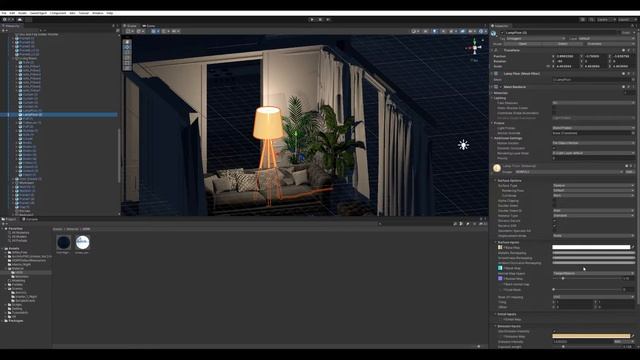Viewport: 640px width, 360px height.
Task: Open the Motion Vectors dropdown
Action: pyautogui.click(x=593, y=143)
